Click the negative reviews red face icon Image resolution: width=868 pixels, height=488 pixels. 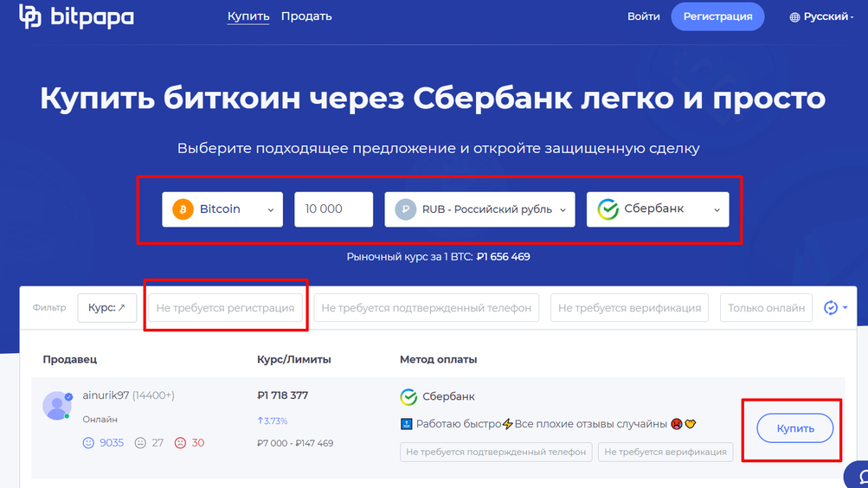(x=180, y=443)
